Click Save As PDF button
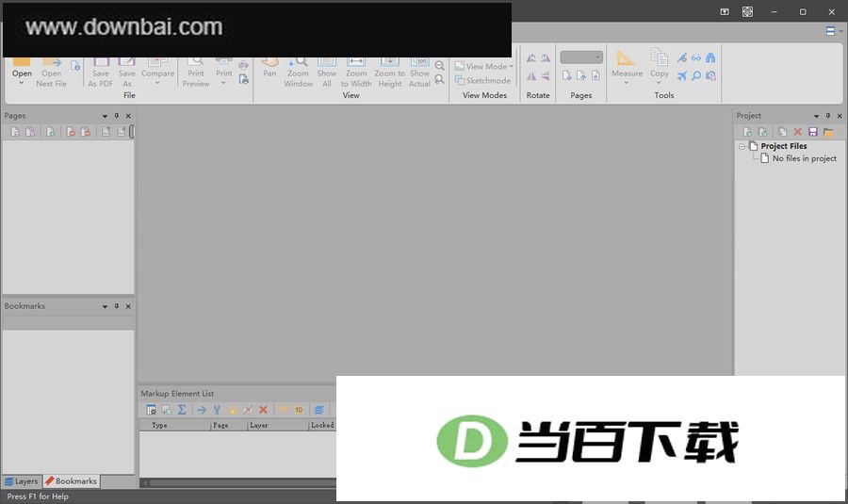This screenshot has height=504, width=848. pyautogui.click(x=101, y=73)
